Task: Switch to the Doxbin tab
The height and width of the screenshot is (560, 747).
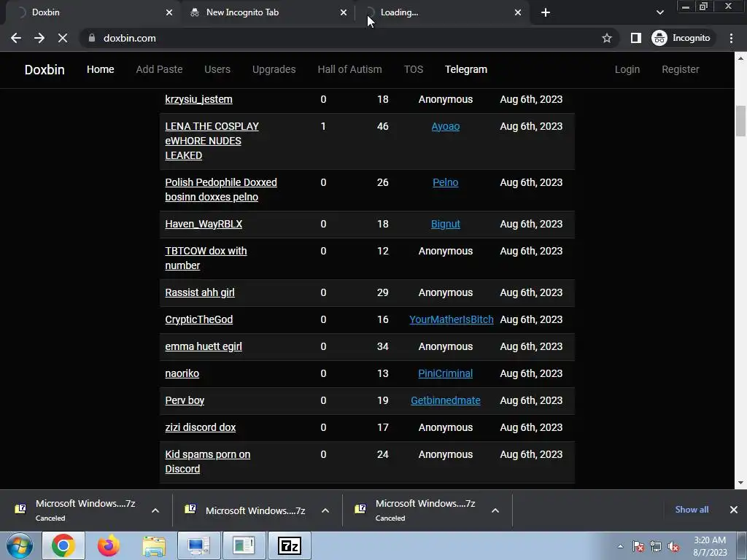Action: pyautogui.click(x=92, y=12)
